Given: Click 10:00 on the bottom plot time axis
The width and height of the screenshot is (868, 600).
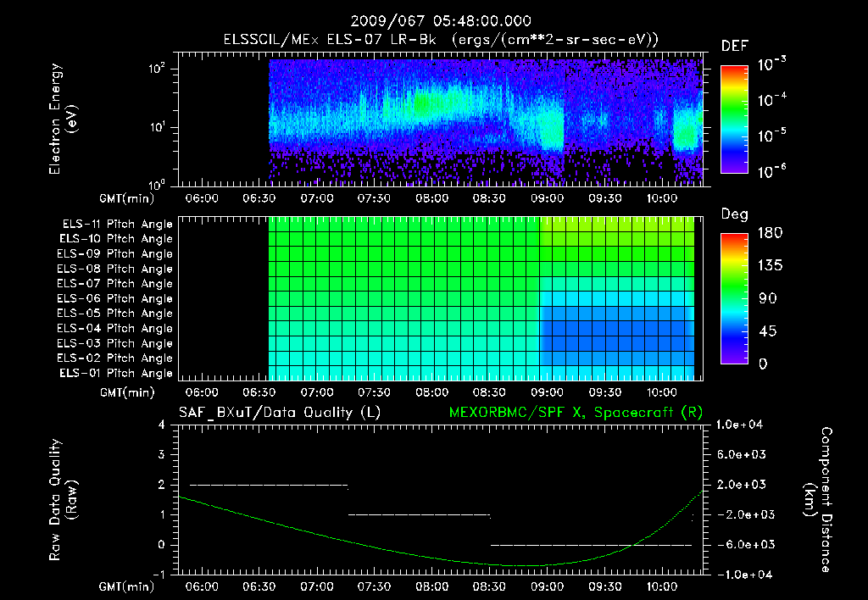Looking at the screenshot, I should pos(662,586).
